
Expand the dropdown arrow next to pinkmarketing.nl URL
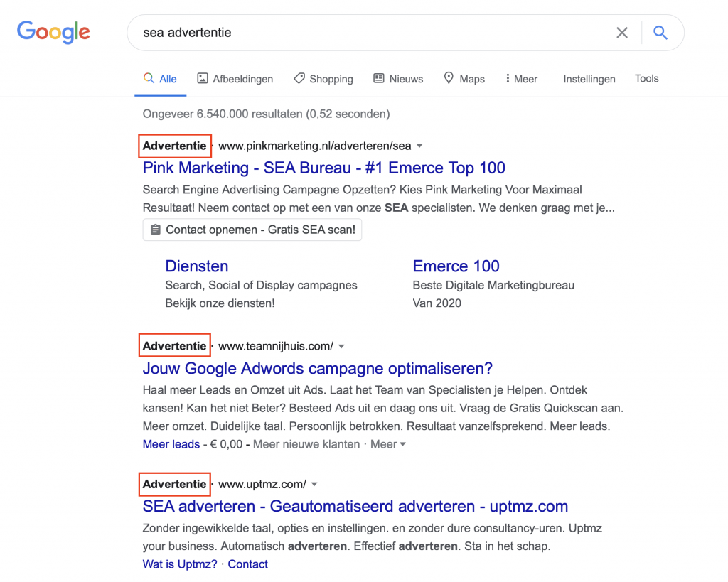[419, 146]
